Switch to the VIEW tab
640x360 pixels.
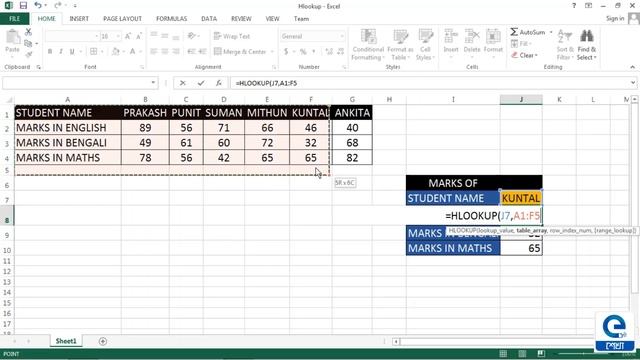272,19
